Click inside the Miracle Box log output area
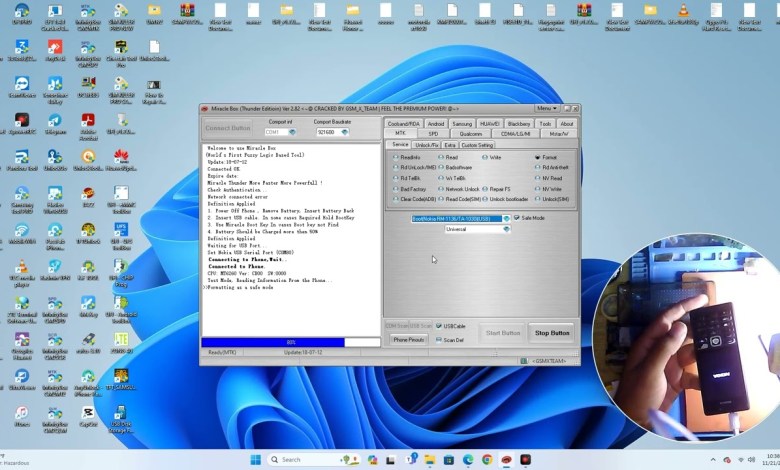The image size is (780, 470). (x=291, y=240)
